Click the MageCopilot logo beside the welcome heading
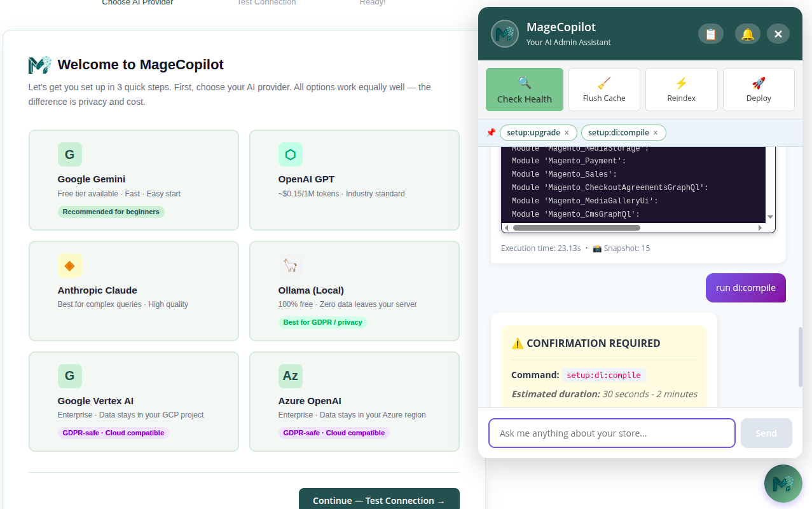The width and height of the screenshot is (812, 509). [39, 64]
